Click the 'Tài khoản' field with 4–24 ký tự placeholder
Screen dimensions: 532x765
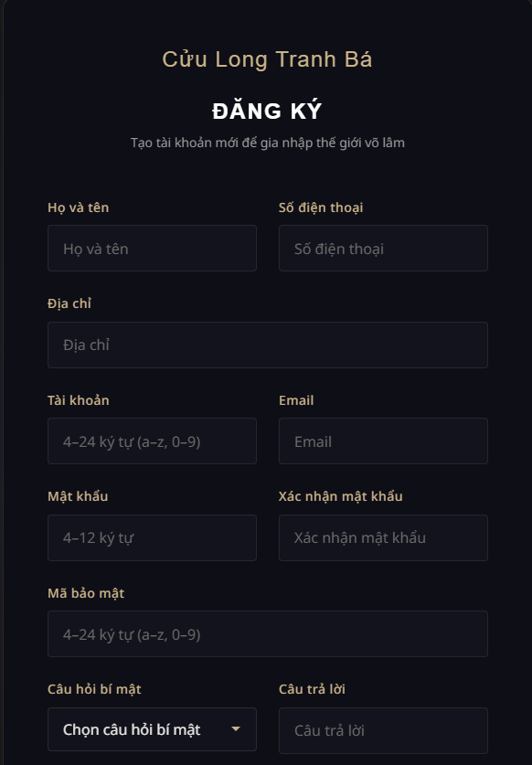(x=152, y=441)
